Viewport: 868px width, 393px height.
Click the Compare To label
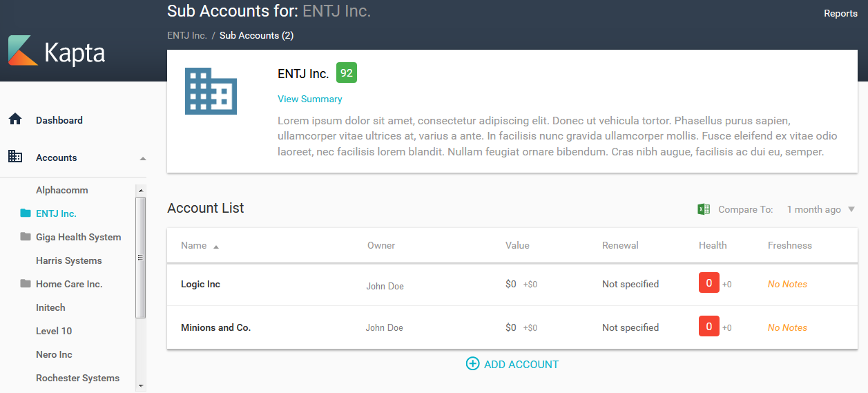(x=746, y=209)
